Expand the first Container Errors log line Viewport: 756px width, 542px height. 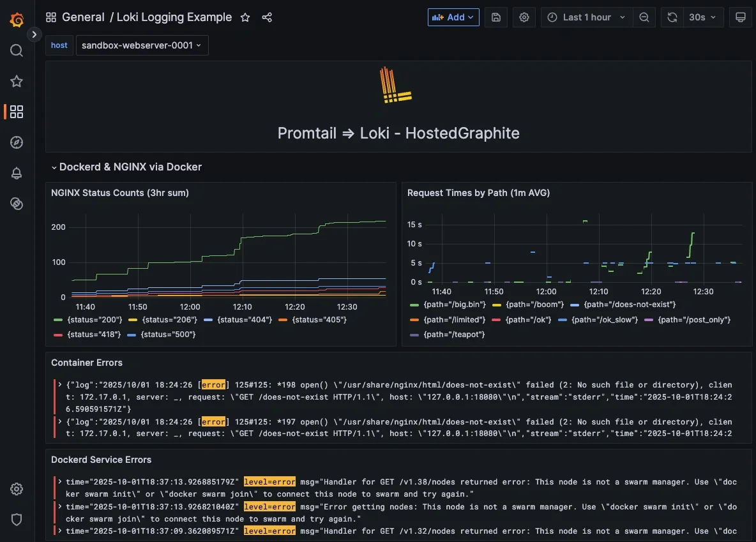point(60,385)
